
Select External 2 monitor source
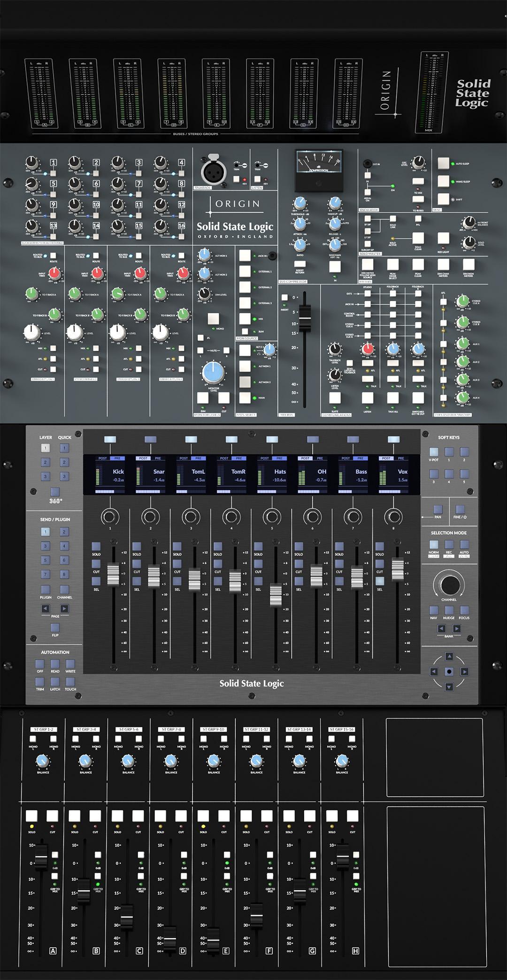coord(245,287)
